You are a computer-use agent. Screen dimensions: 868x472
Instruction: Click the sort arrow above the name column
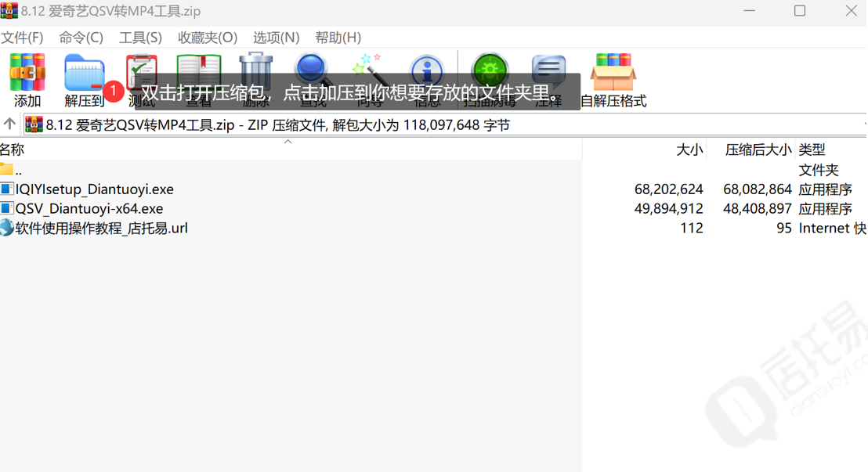click(288, 142)
